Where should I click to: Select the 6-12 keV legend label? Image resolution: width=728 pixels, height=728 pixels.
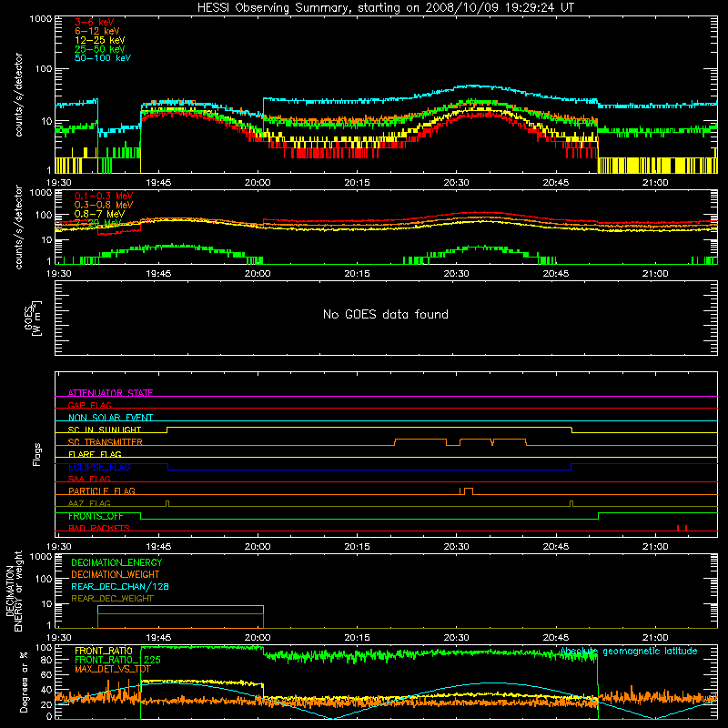[97, 31]
